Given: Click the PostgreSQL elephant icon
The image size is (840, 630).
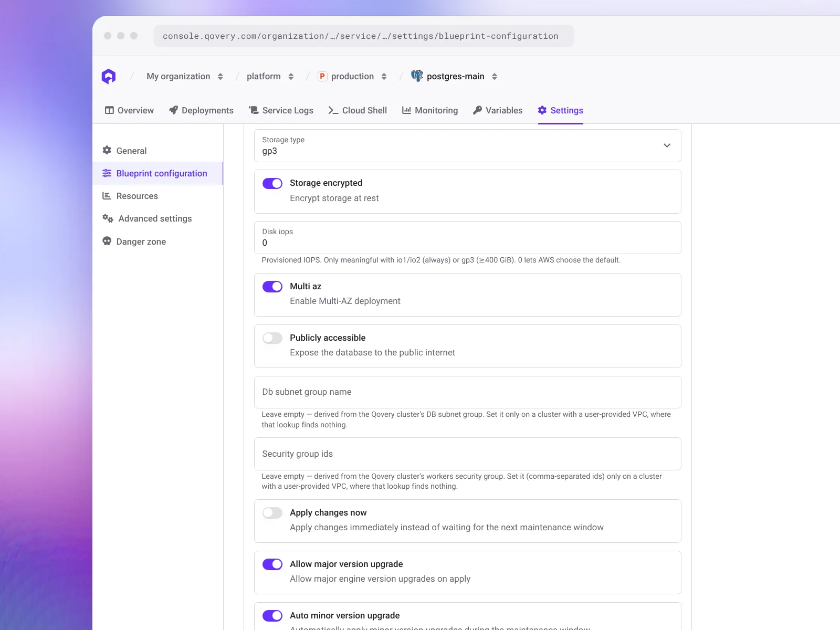Looking at the screenshot, I should tap(417, 76).
